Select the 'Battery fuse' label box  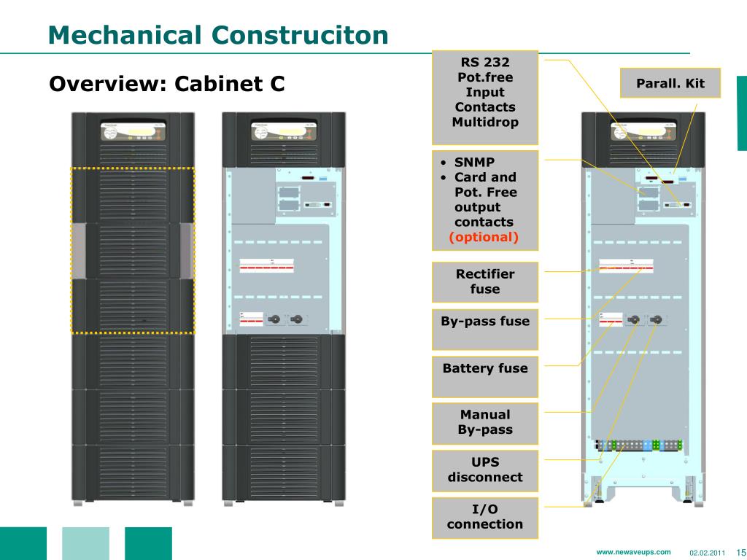(485, 377)
